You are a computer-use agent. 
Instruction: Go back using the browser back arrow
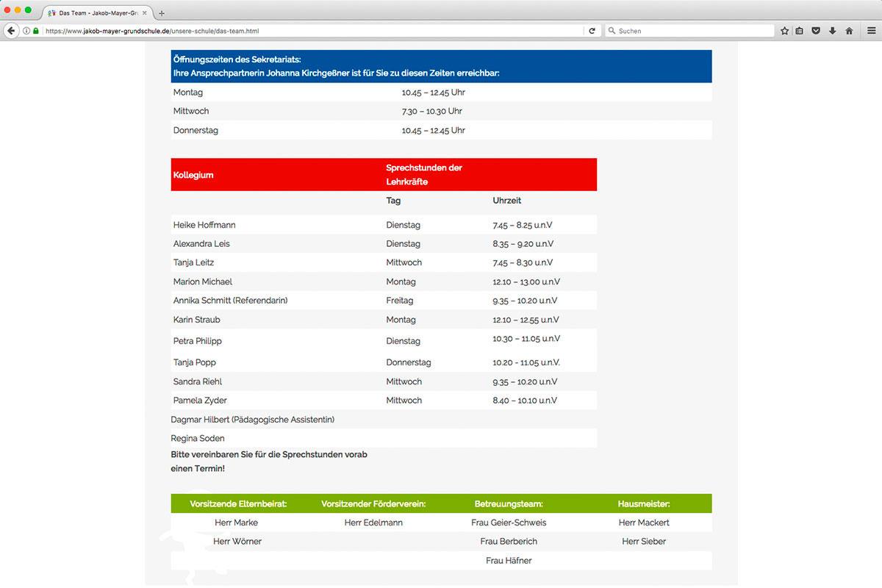pos(10,31)
